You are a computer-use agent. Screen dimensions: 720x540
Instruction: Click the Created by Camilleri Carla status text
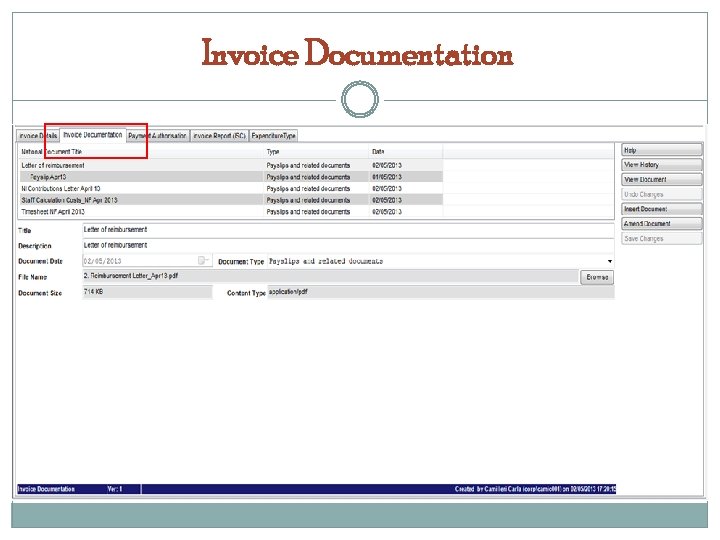click(x=535, y=489)
